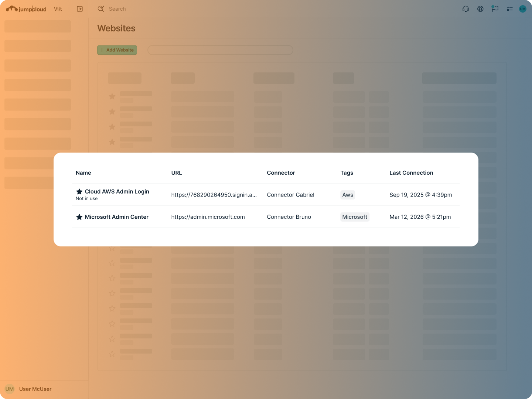Click the Websites page heading
532x399 pixels.
(116, 28)
